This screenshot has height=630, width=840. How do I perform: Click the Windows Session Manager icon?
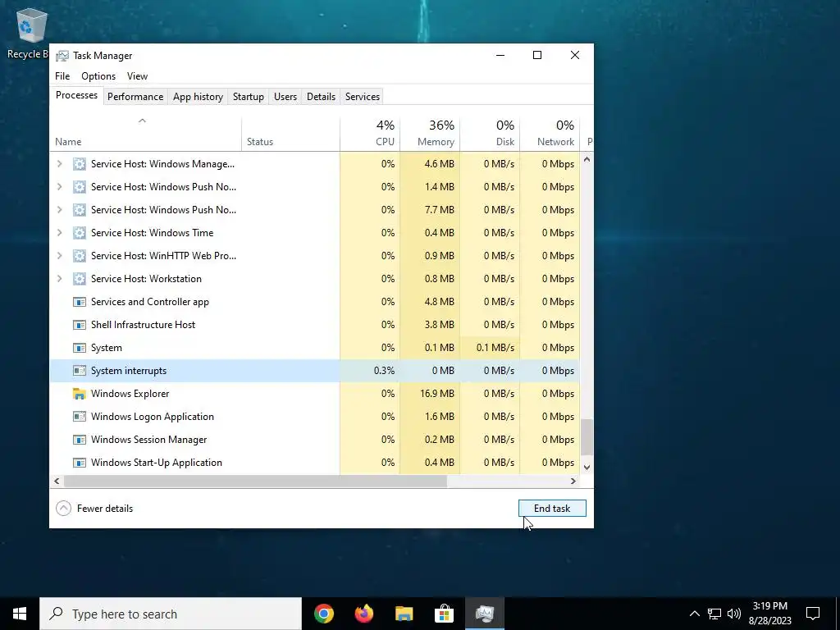pyautogui.click(x=80, y=440)
